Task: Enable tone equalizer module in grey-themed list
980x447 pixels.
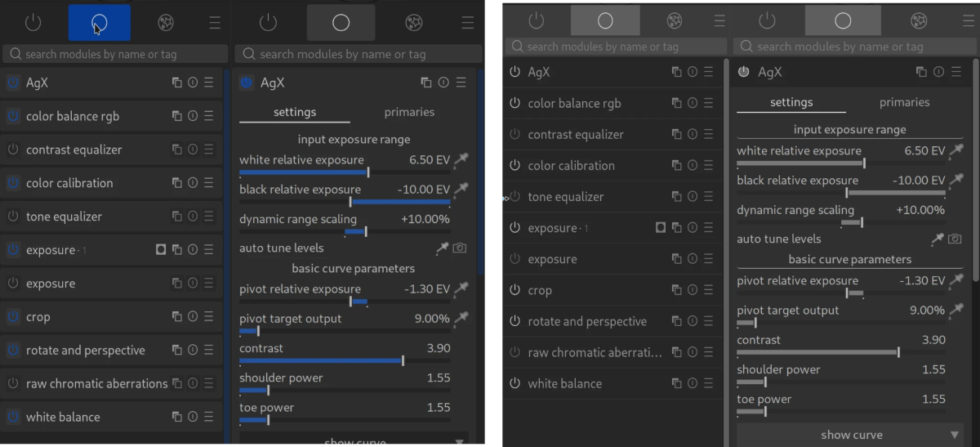Action: click(514, 197)
